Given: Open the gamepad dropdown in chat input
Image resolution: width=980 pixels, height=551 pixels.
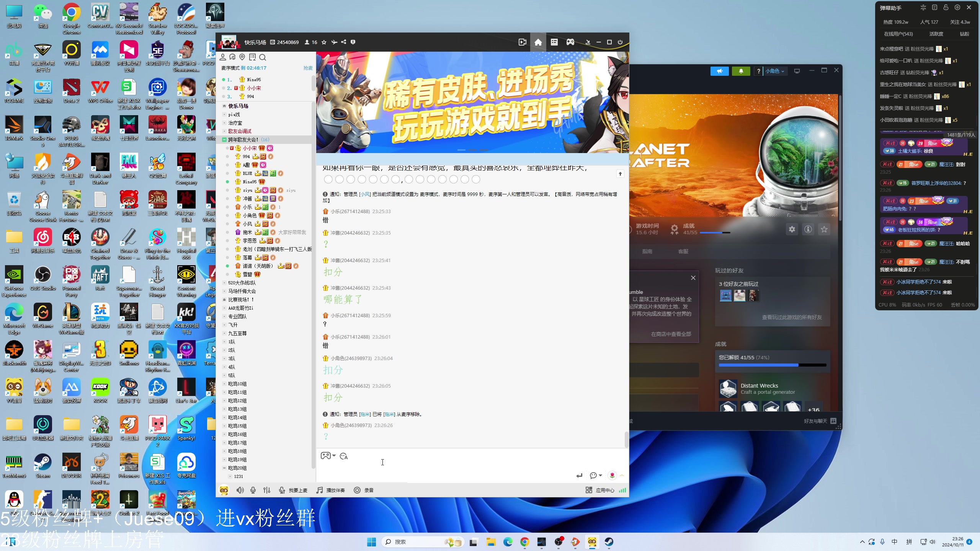Looking at the screenshot, I should coord(328,456).
